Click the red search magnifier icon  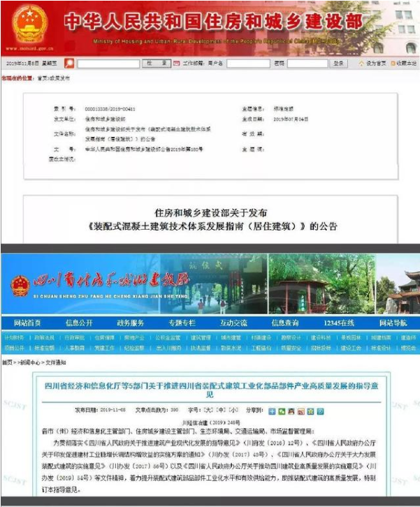click(x=69, y=64)
